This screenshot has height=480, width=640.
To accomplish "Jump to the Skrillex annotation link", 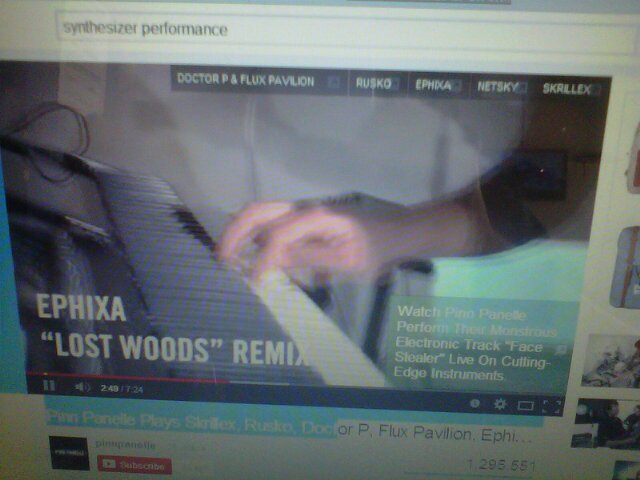I will pos(571,89).
